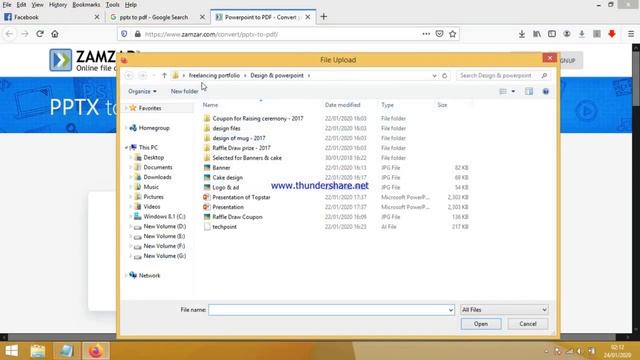Open File name history dropdown arrow

click(x=451, y=310)
